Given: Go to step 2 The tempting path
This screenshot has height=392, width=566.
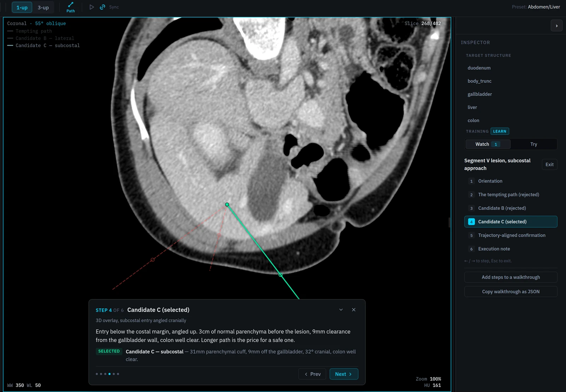Looking at the screenshot, I should point(511,195).
